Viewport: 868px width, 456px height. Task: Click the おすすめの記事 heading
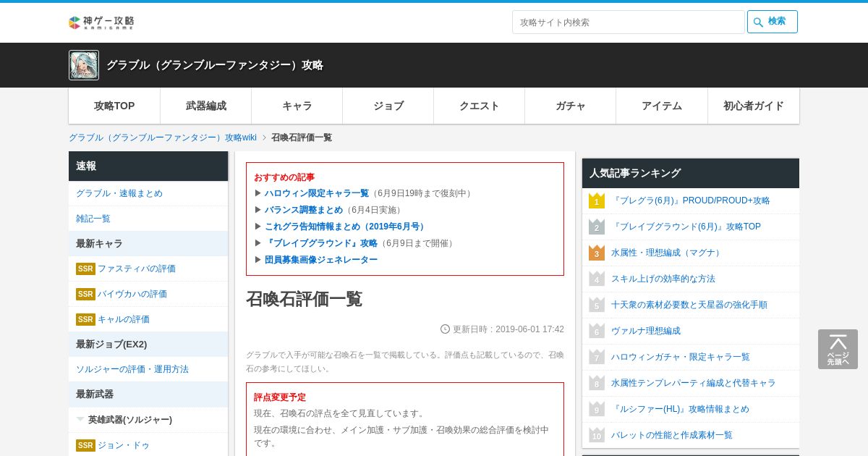284,177
